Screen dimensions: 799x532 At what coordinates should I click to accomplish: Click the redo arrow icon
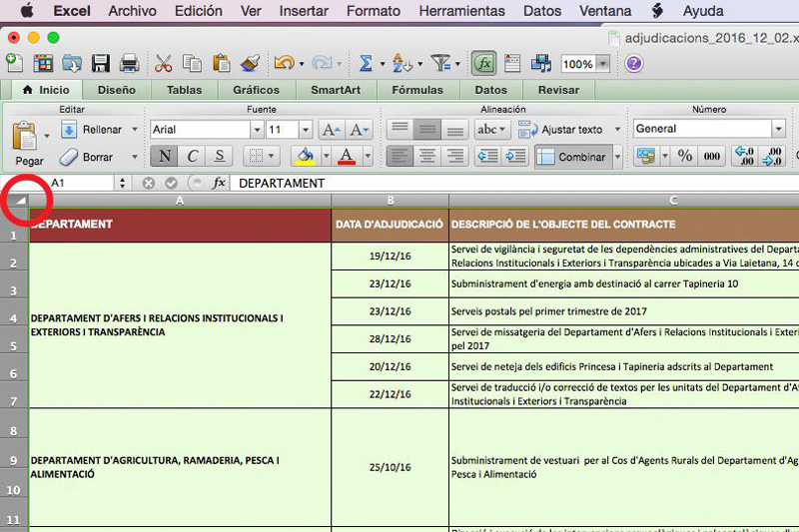(322, 63)
